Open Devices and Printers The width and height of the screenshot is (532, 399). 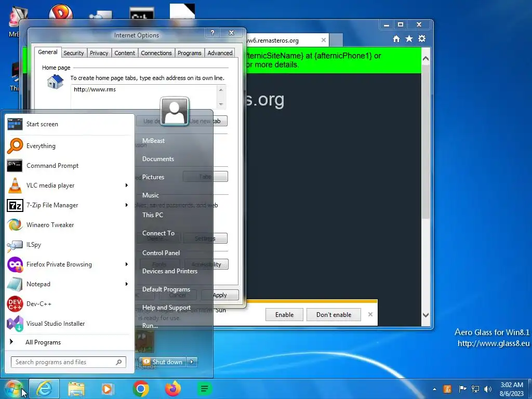170,271
